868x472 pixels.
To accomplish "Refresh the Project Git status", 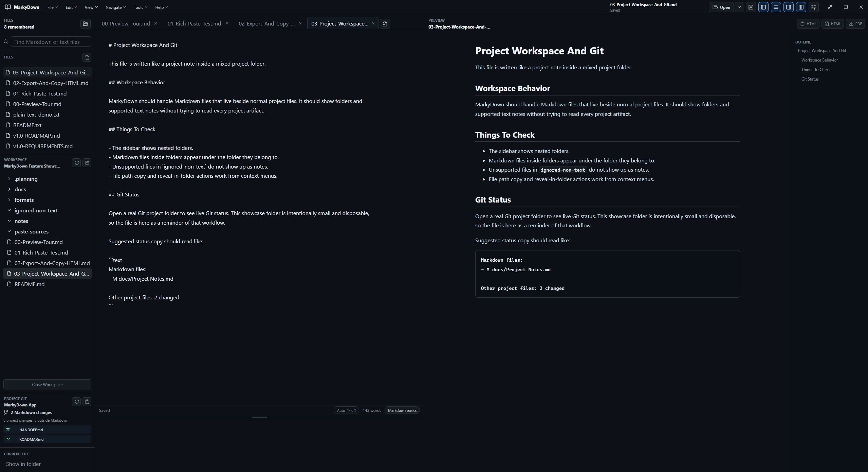I will pos(77,402).
